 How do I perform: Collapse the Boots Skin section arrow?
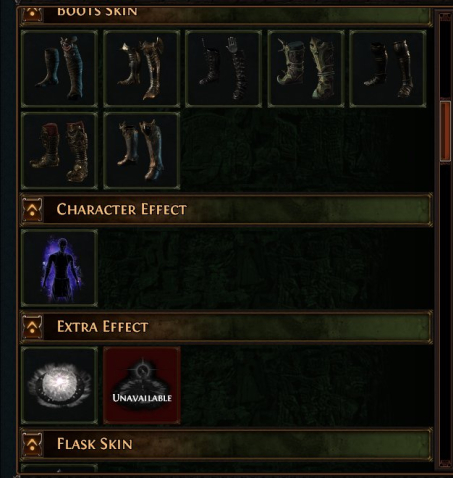tap(32, 14)
